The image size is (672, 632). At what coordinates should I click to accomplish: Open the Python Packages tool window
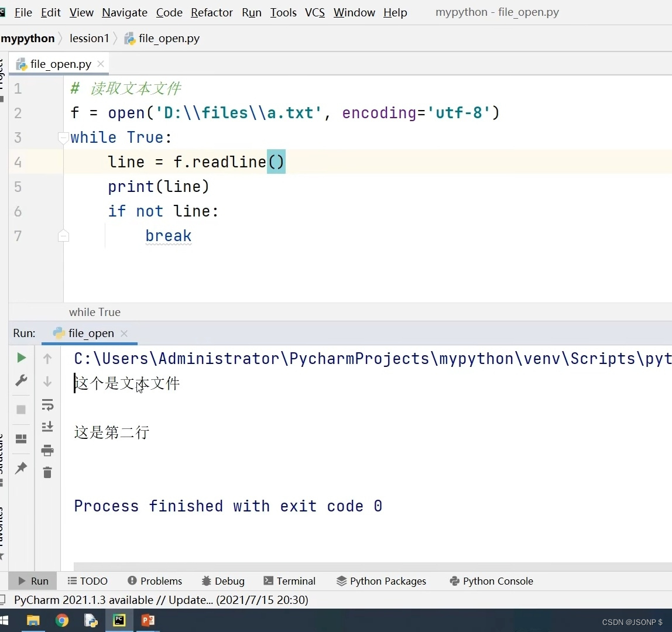pos(381,581)
